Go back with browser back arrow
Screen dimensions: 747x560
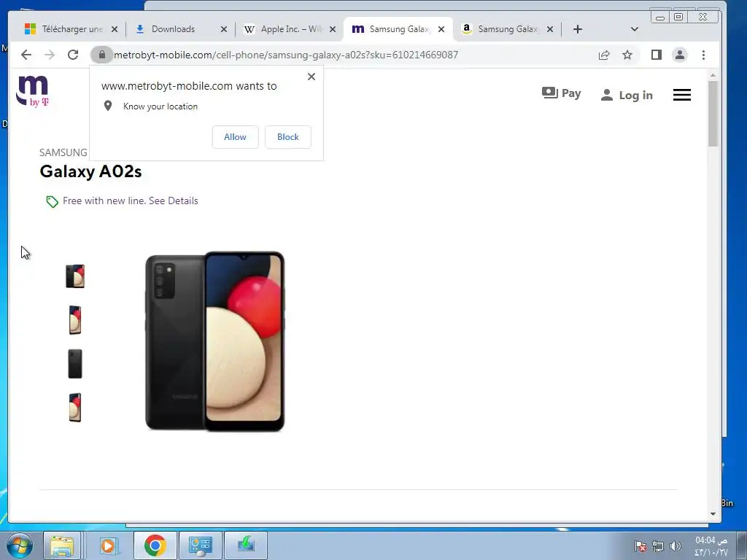(x=26, y=55)
